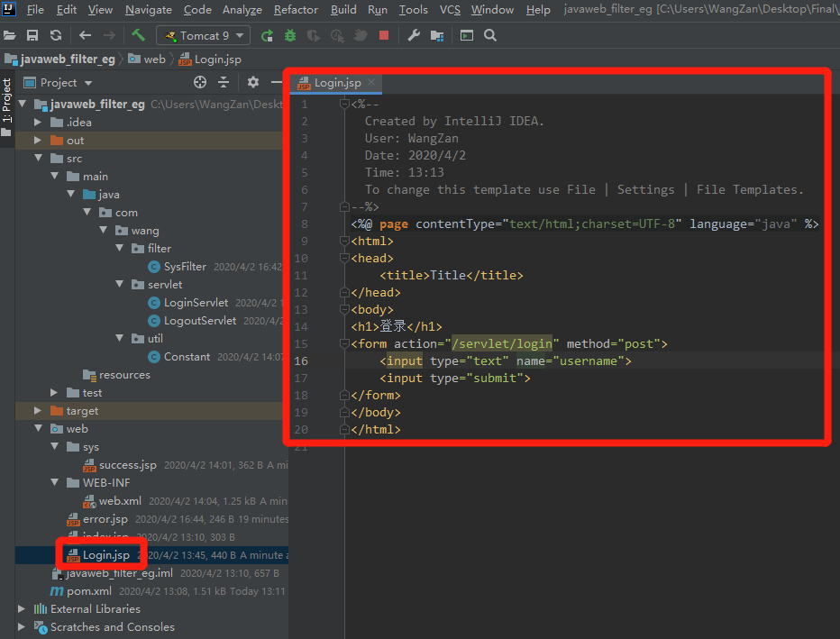
Task: Collapse the WEB-INF folder
Action: point(55,482)
